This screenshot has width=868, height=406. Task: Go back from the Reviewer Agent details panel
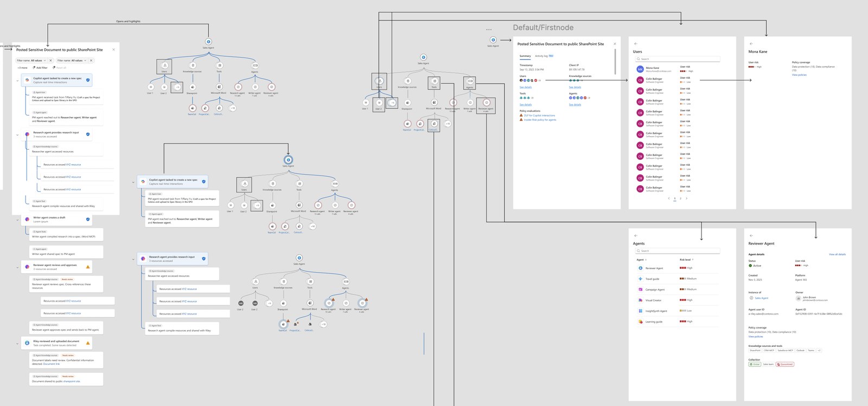[x=751, y=236]
